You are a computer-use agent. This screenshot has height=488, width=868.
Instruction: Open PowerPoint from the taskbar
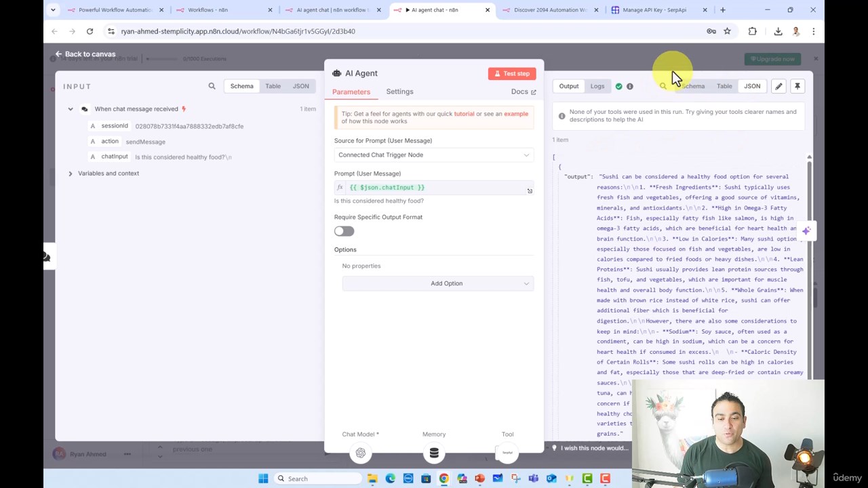[x=479, y=479]
